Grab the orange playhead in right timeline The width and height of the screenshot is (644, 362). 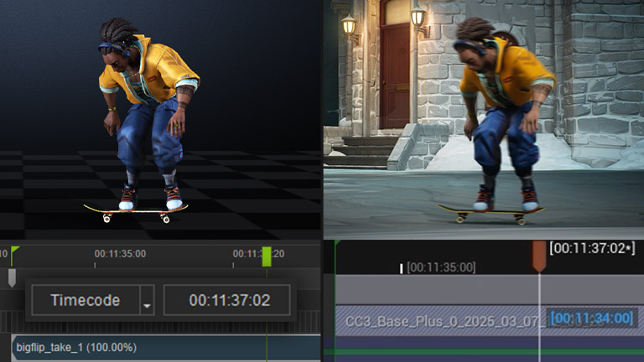[539, 255]
